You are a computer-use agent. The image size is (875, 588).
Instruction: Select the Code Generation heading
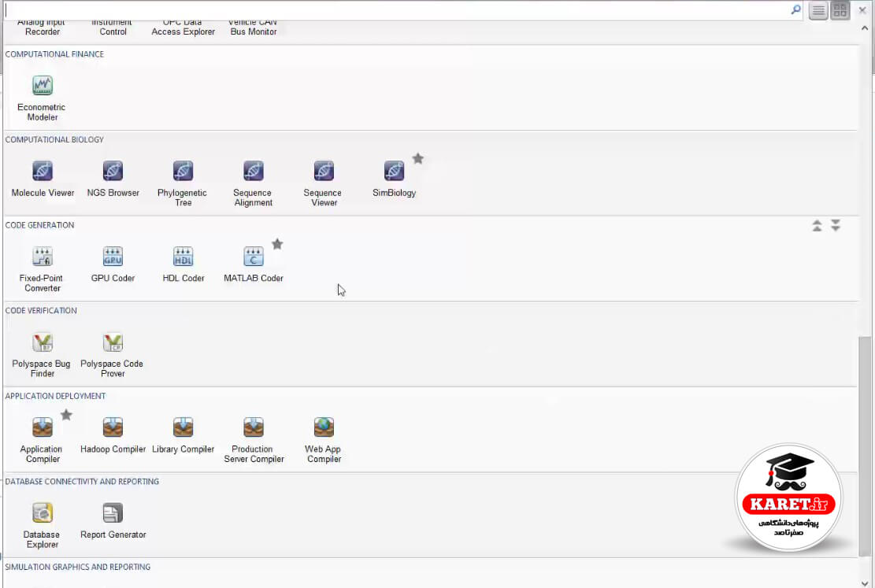click(x=39, y=225)
